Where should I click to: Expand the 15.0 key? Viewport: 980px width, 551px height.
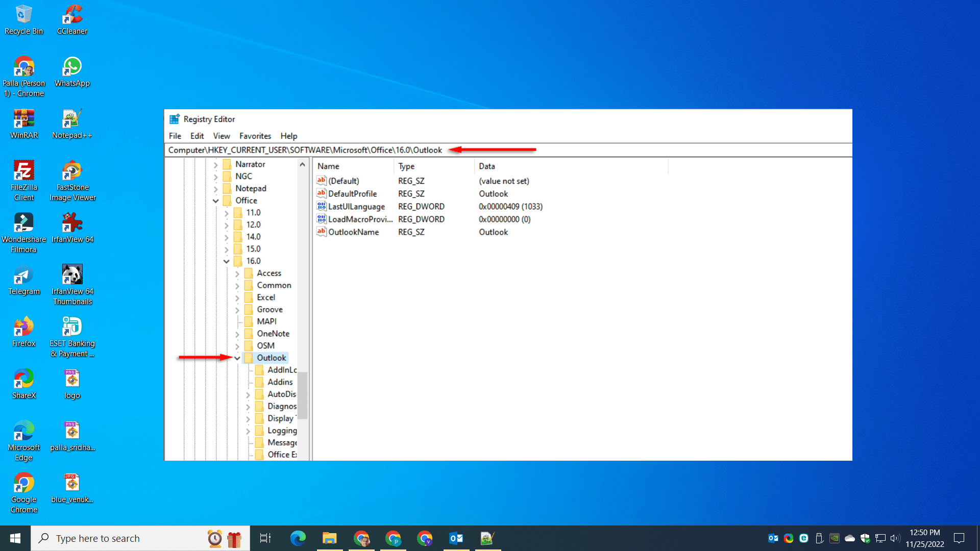tap(226, 249)
